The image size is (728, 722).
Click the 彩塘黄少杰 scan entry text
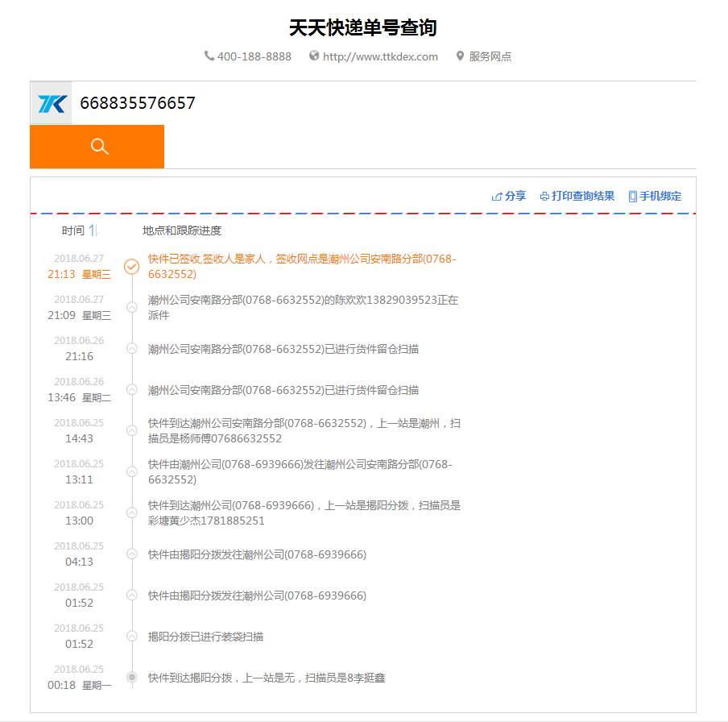(304, 513)
